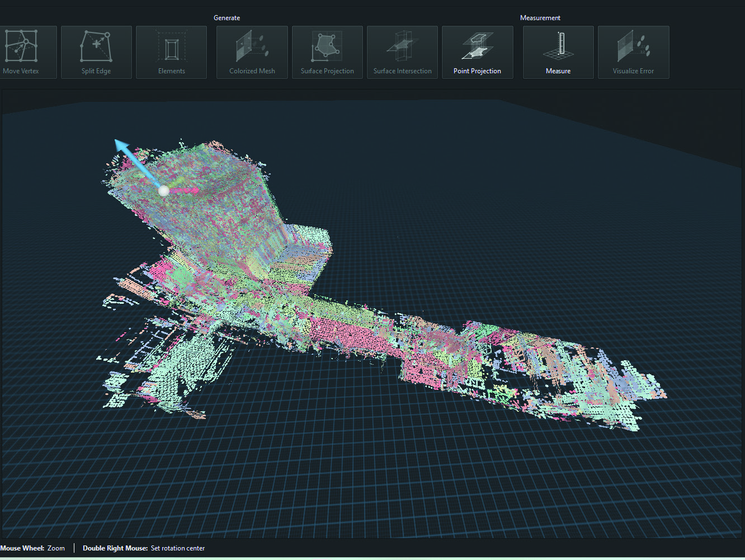Enable the Point Projection tool

point(477,52)
